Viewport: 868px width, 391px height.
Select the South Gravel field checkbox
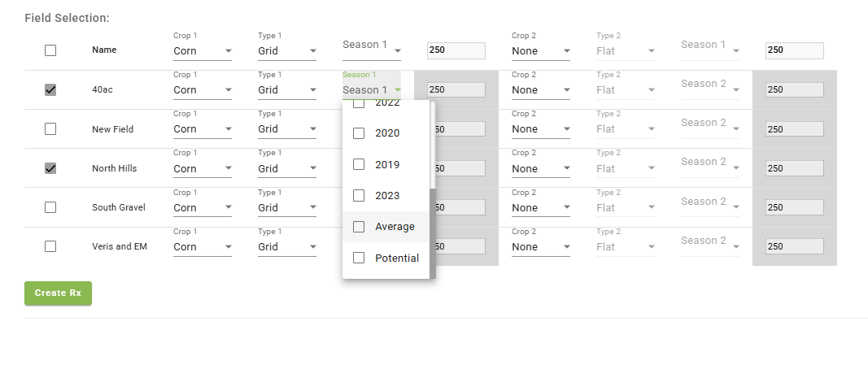point(50,207)
